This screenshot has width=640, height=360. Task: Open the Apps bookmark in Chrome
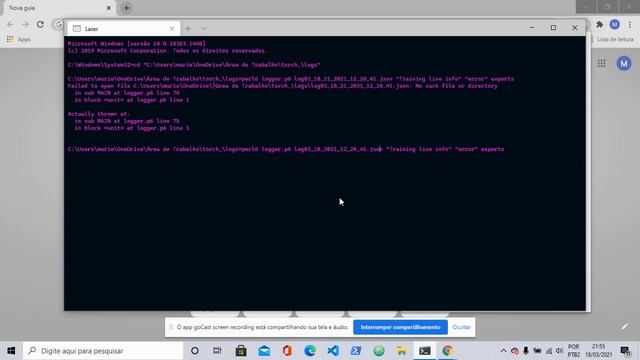[19, 39]
